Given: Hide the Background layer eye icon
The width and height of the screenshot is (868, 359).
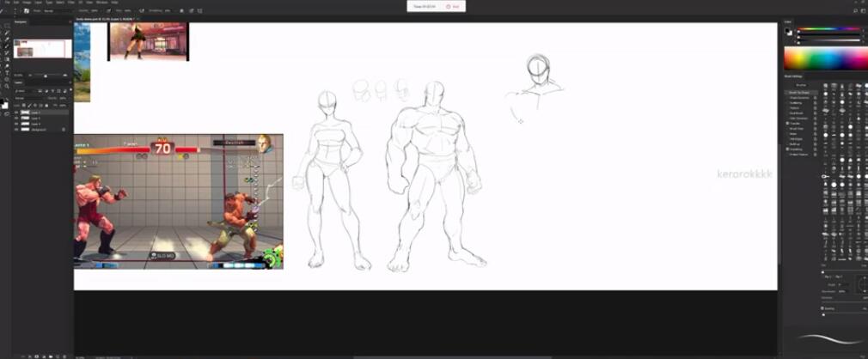Looking at the screenshot, I should tap(16, 130).
